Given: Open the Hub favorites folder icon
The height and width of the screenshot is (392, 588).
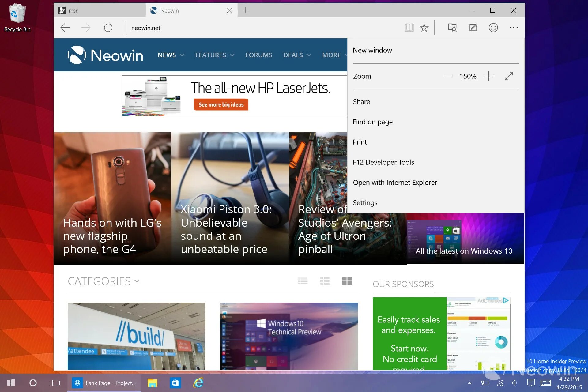Looking at the screenshot, I should coord(452,28).
